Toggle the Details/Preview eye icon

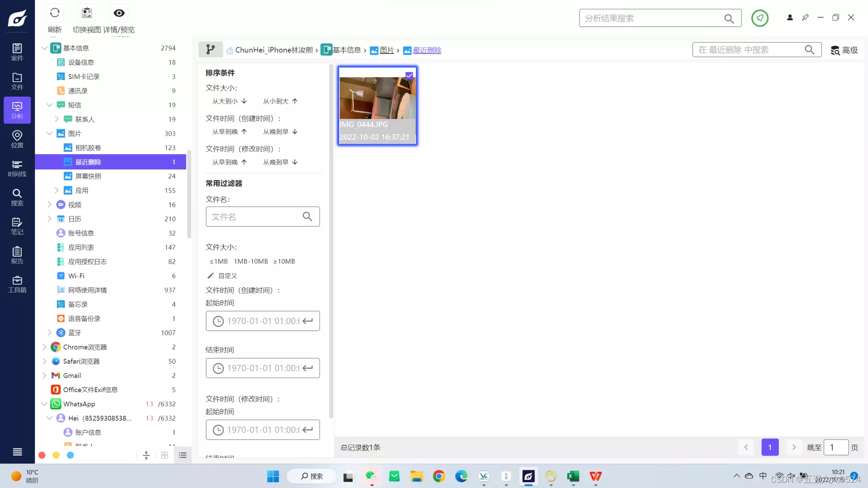point(119,13)
